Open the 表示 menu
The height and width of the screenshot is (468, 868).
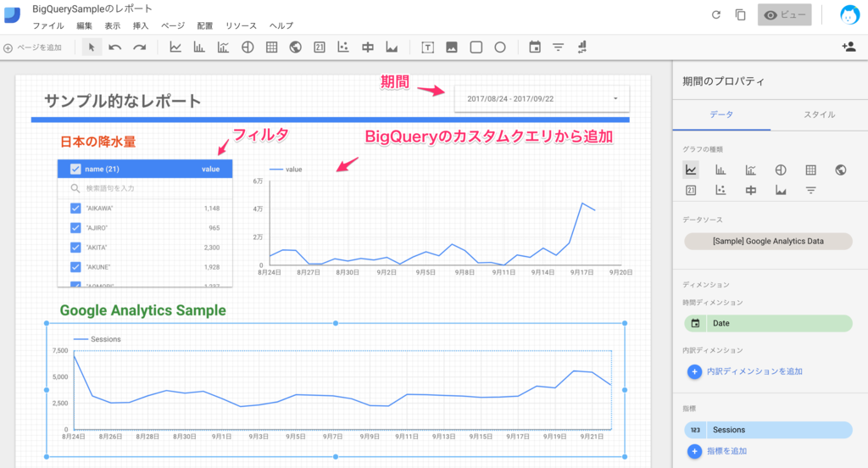(113, 25)
